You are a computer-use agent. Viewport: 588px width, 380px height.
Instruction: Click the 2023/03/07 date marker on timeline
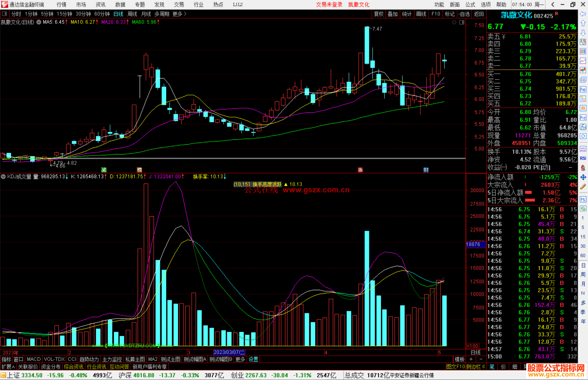229,352
